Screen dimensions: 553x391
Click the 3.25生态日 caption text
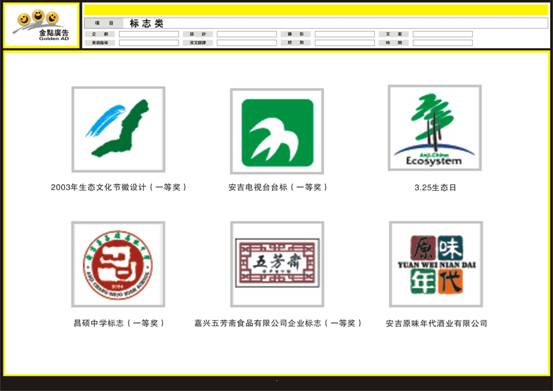point(435,188)
